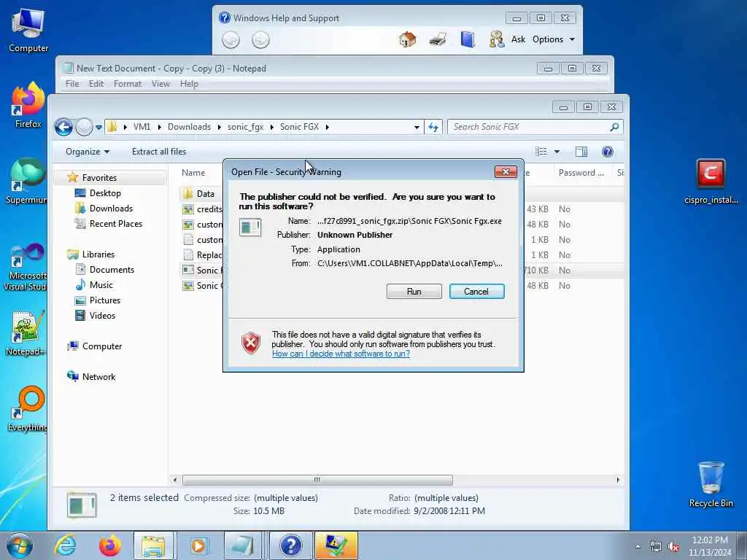Open the recent locations dropdown beside the nav arrows
This screenshot has width=747, height=560.
click(x=98, y=127)
